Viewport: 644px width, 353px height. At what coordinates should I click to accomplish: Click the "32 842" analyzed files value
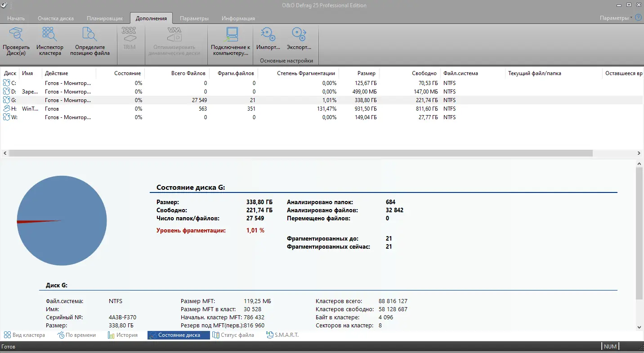click(394, 210)
